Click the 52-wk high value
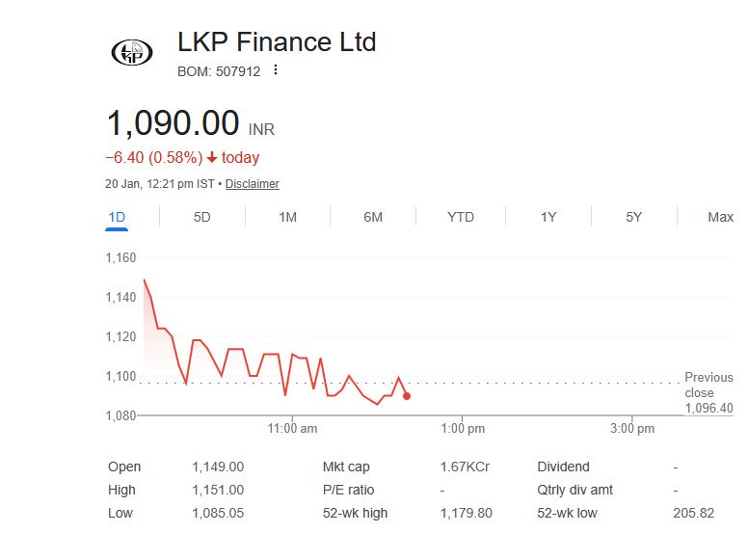748x560 pixels. click(x=466, y=513)
